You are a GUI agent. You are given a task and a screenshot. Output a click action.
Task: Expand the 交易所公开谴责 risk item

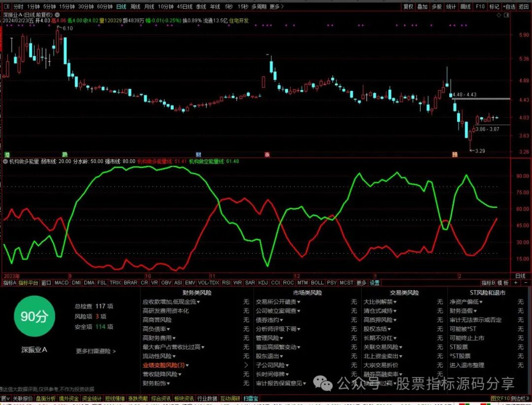pyautogui.click(x=278, y=302)
